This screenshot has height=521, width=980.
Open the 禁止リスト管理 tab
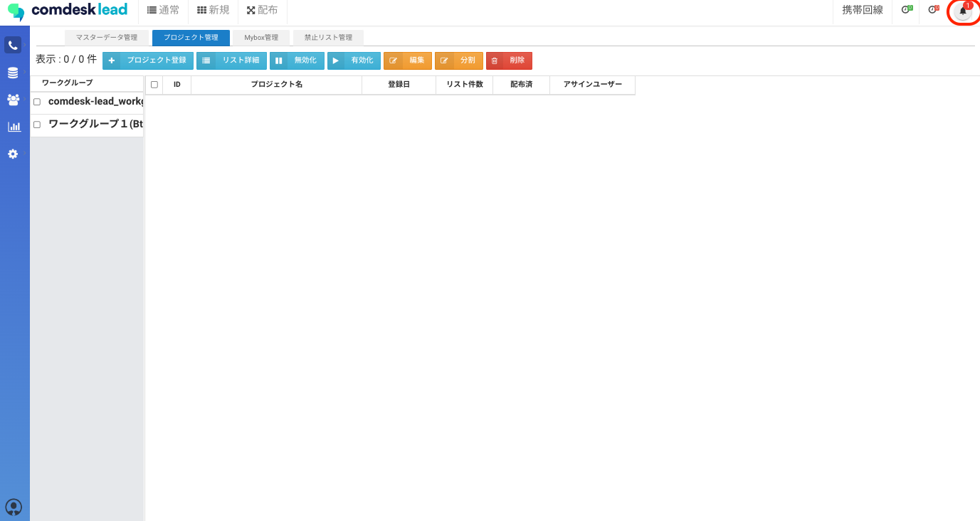(328, 38)
